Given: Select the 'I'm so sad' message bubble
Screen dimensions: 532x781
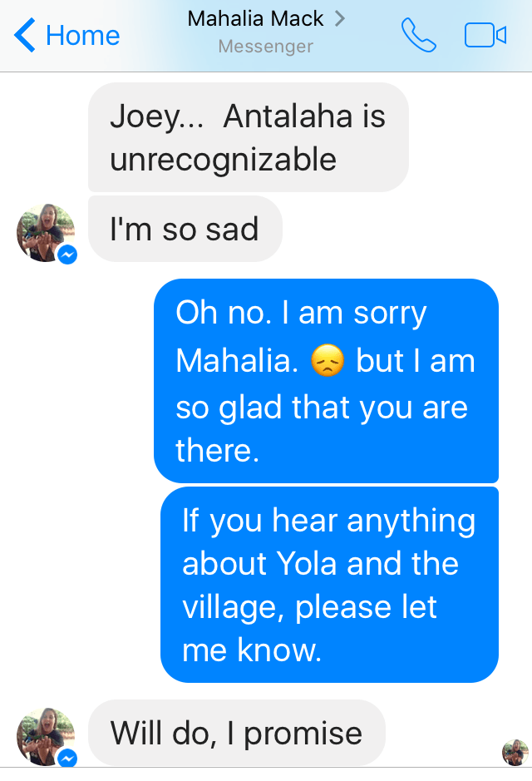Looking at the screenshot, I should pyautogui.click(x=185, y=228).
